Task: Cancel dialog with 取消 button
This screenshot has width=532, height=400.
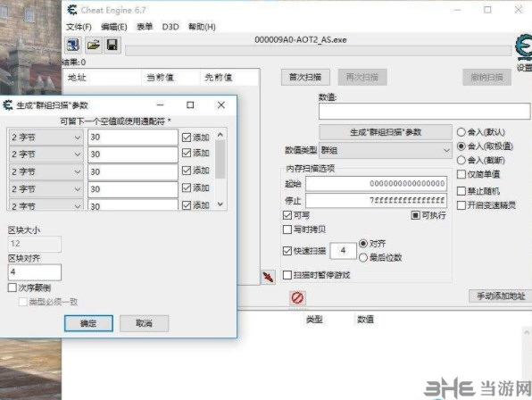Action: (x=145, y=323)
